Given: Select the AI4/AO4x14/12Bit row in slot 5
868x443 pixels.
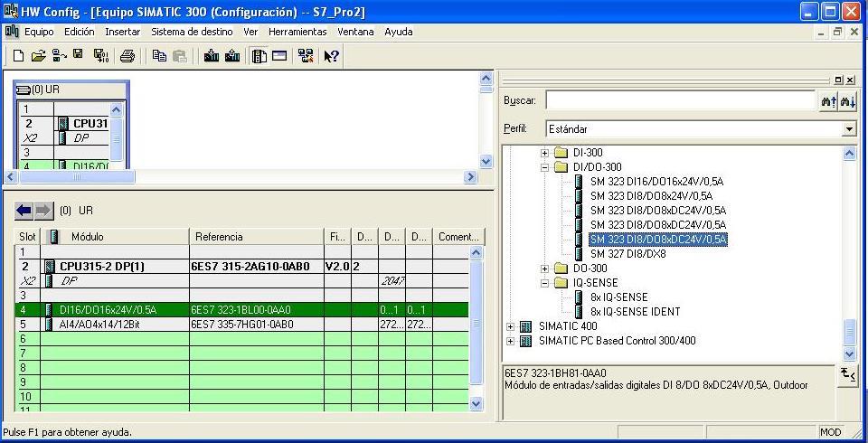Looking at the screenshot, I should point(241,324).
